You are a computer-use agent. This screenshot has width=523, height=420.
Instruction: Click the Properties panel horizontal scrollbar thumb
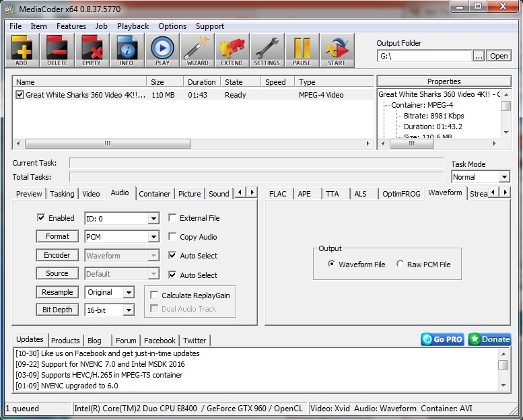coord(412,144)
